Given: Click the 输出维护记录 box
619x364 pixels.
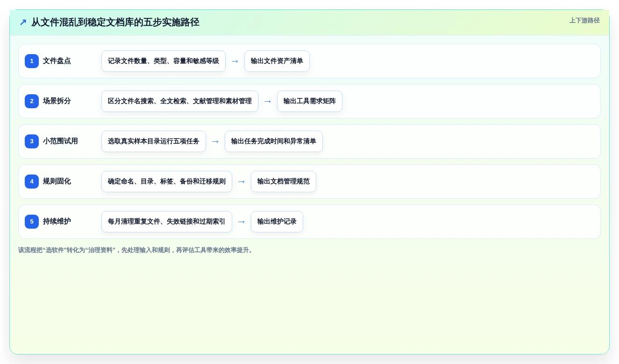Looking at the screenshot, I should pos(277,222).
